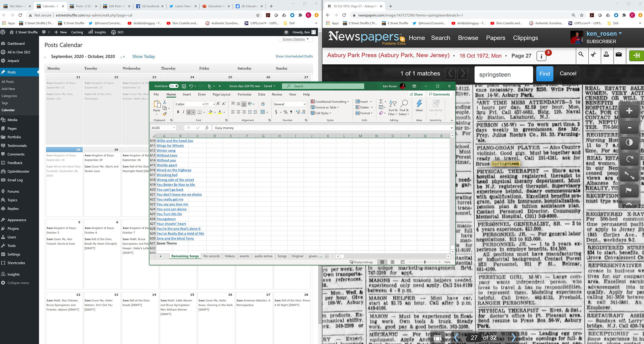
Task: Click the Insert Function fx icon
Action: tap(207, 128)
